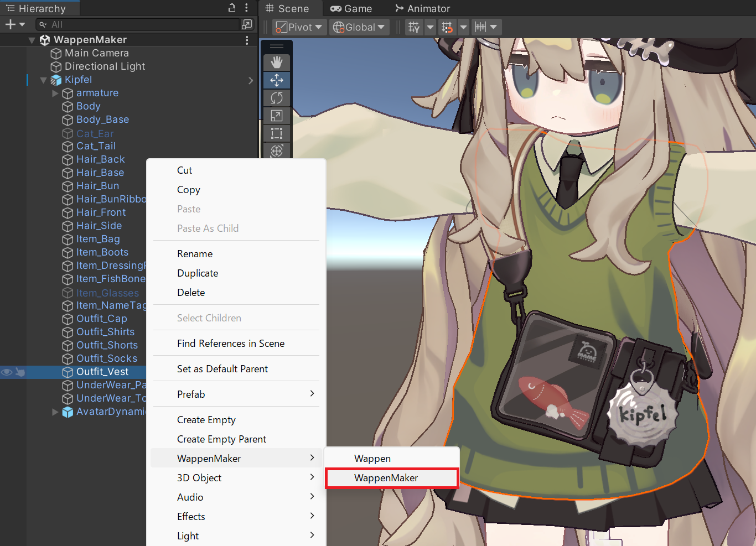Open the Audio submenu

pos(237,497)
